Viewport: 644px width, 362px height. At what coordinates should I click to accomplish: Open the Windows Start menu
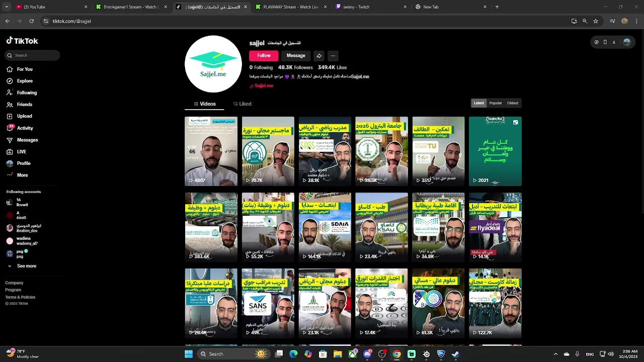[189, 354]
